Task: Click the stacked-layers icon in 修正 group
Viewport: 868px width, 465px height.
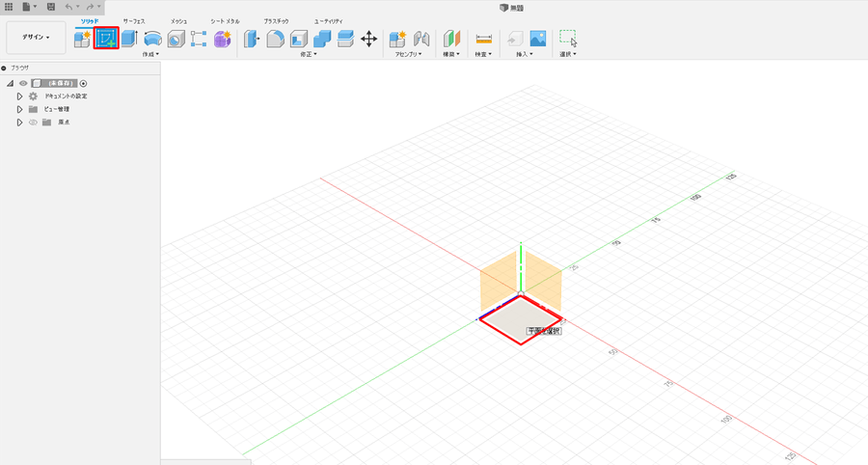Action: click(345, 39)
